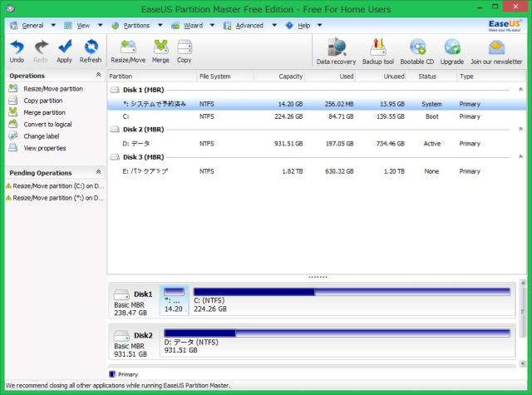Select the 14.20 GB system reserved partition row
The height and width of the screenshot is (395, 532).
317,104
